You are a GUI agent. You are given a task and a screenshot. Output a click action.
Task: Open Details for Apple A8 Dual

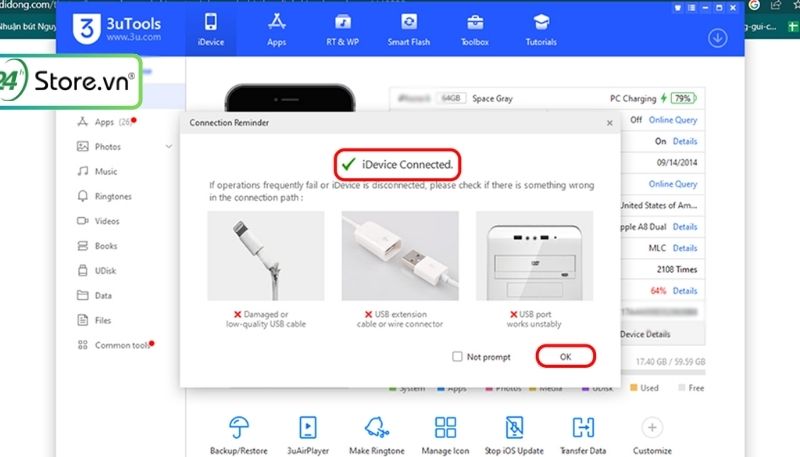click(685, 227)
